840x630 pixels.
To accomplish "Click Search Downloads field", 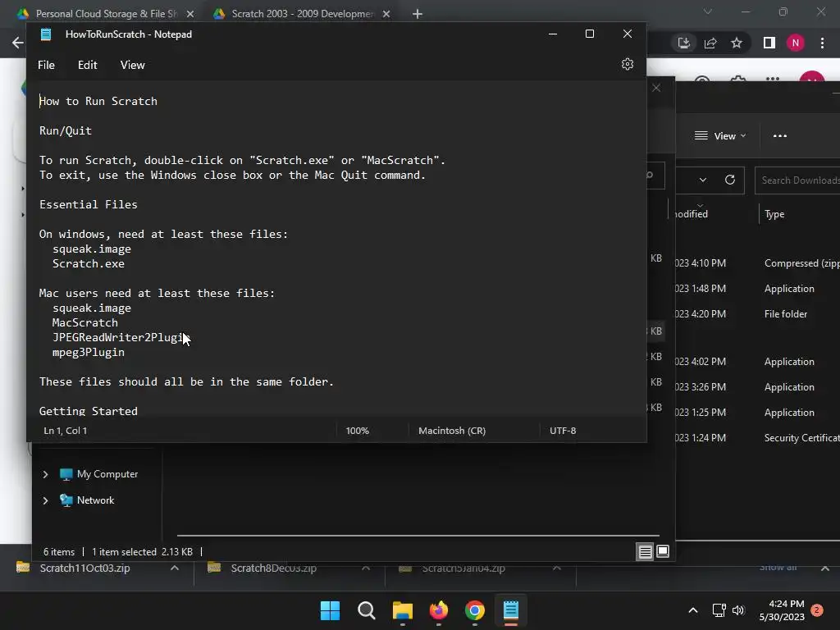I will (797, 180).
